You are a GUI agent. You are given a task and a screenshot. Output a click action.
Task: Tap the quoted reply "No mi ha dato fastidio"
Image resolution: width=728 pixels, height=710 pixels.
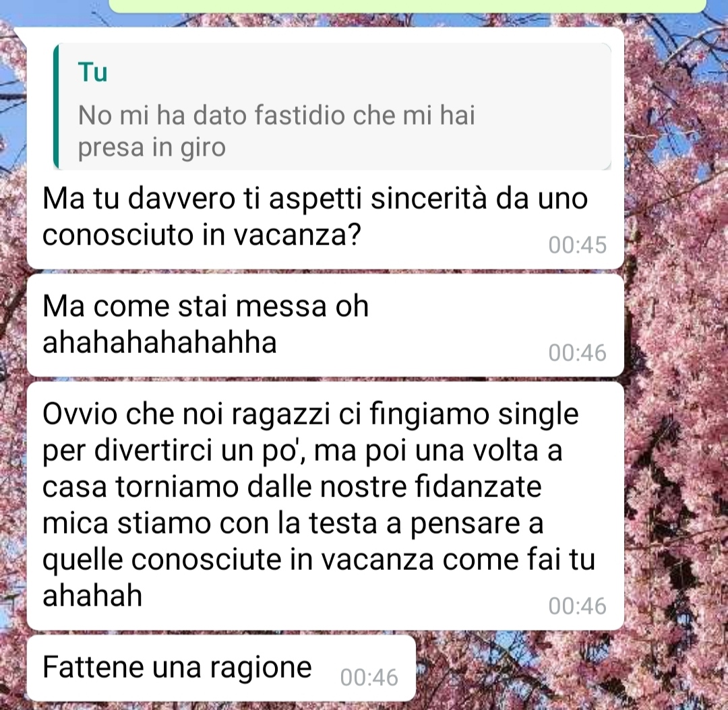coord(332,106)
